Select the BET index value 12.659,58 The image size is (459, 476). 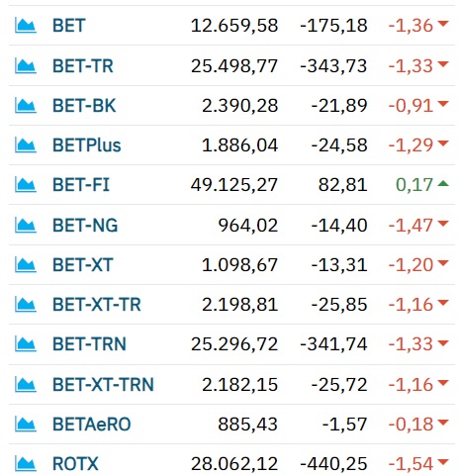(x=234, y=26)
